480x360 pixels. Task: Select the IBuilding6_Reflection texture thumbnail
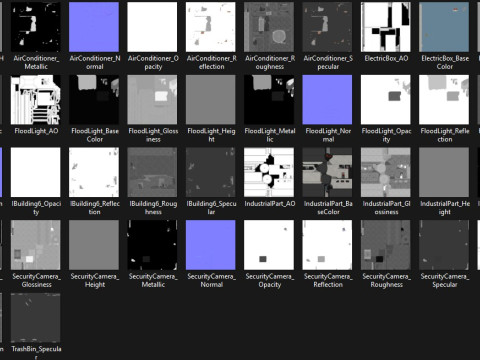click(94, 172)
